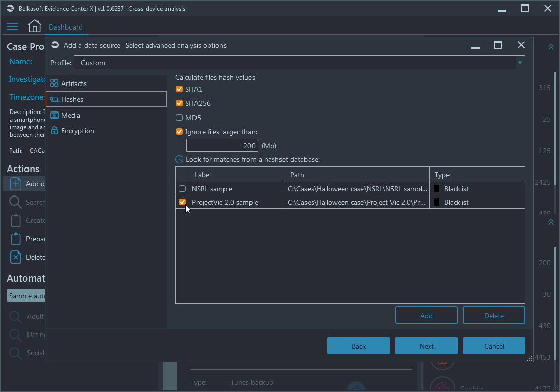Collapse the lower right dashboard panel chevron
This screenshot has height=392, width=560.
[x=551, y=222]
